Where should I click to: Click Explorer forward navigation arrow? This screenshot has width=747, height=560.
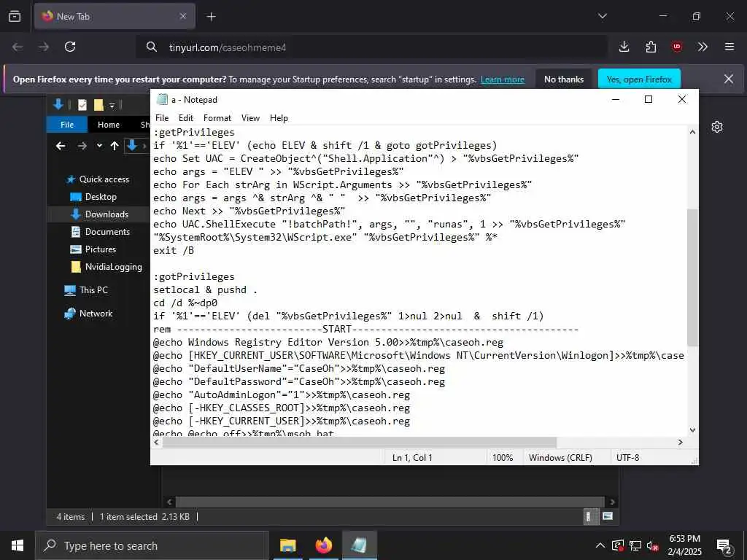pos(82,146)
